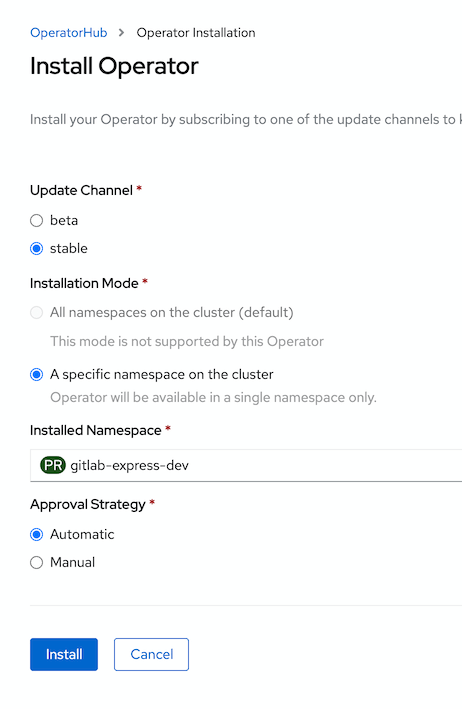Viewport: 462px width, 709px height.
Task: Select the beta update channel
Action: 37,221
